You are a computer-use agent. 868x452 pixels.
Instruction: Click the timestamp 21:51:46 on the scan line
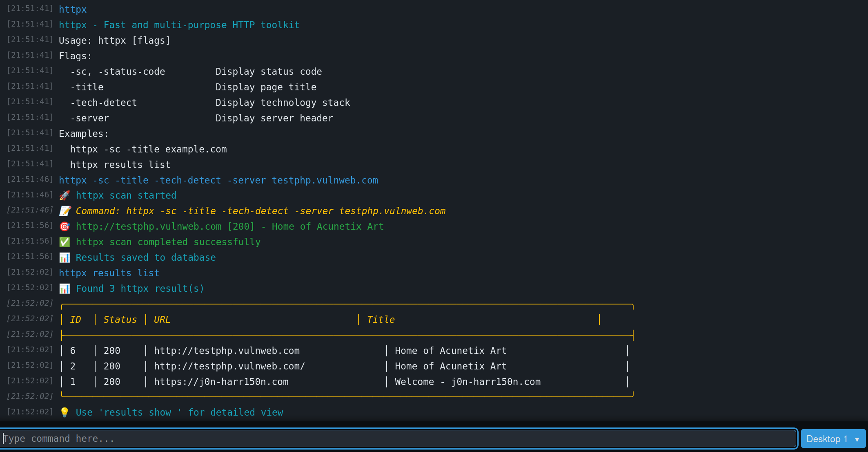coord(30,180)
